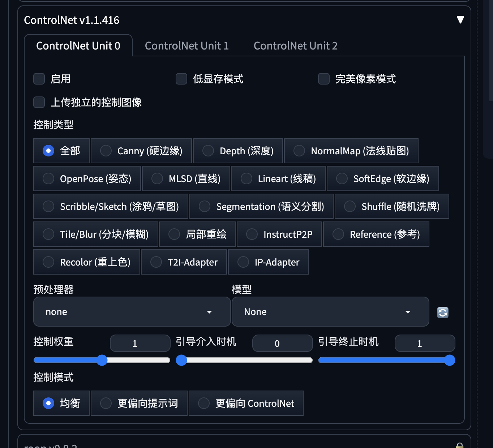Switch to ControlNet Unit 1 tab
Viewport: 493px width, 448px height.
[187, 46]
